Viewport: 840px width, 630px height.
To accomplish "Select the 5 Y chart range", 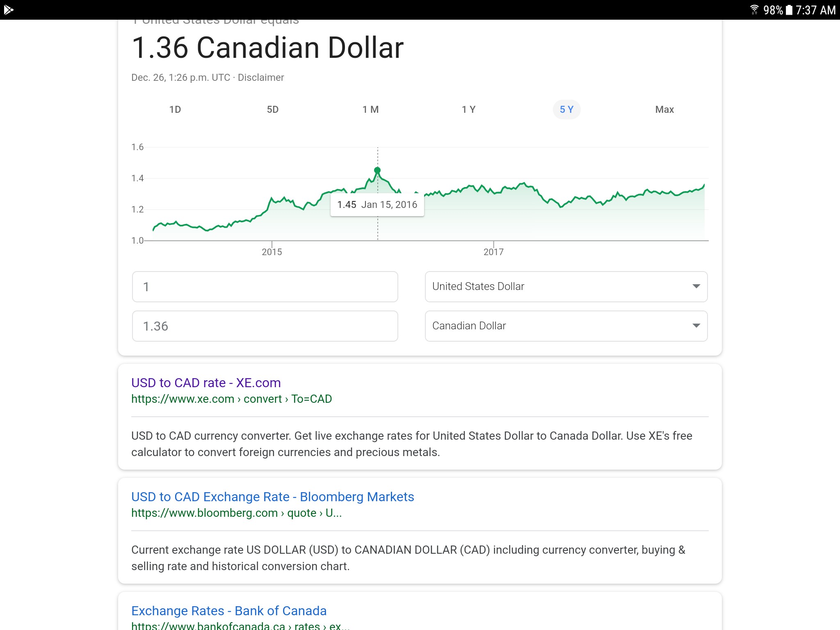I will coord(566,110).
